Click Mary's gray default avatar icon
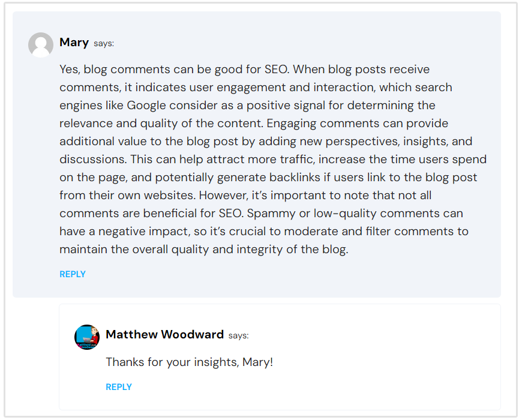This screenshot has width=522, height=420. (41, 45)
